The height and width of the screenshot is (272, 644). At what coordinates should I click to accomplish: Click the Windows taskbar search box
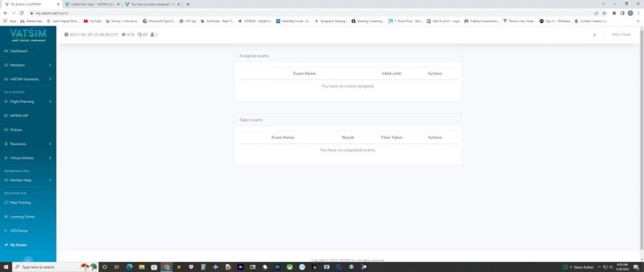coord(39,267)
